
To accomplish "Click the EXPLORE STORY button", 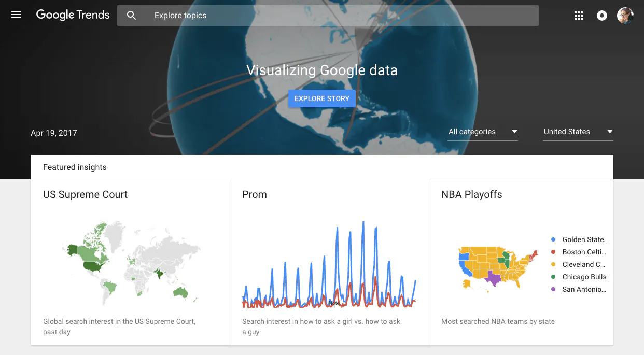I will click(322, 98).
